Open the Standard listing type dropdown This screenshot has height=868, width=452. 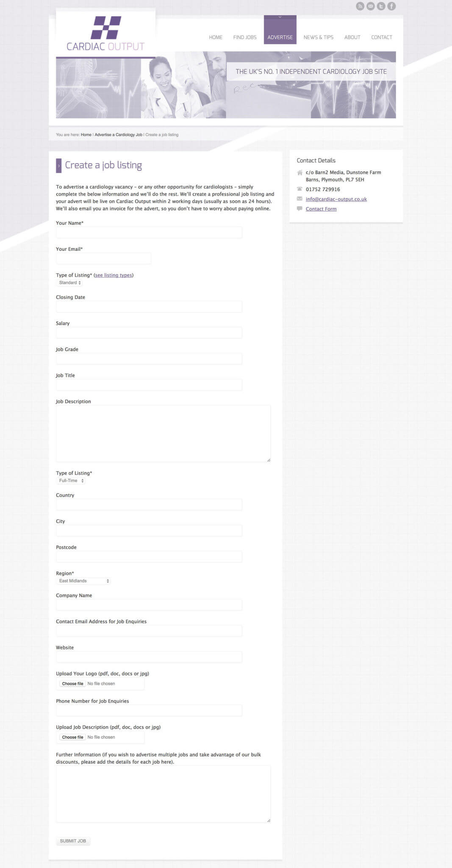(x=70, y=283)
